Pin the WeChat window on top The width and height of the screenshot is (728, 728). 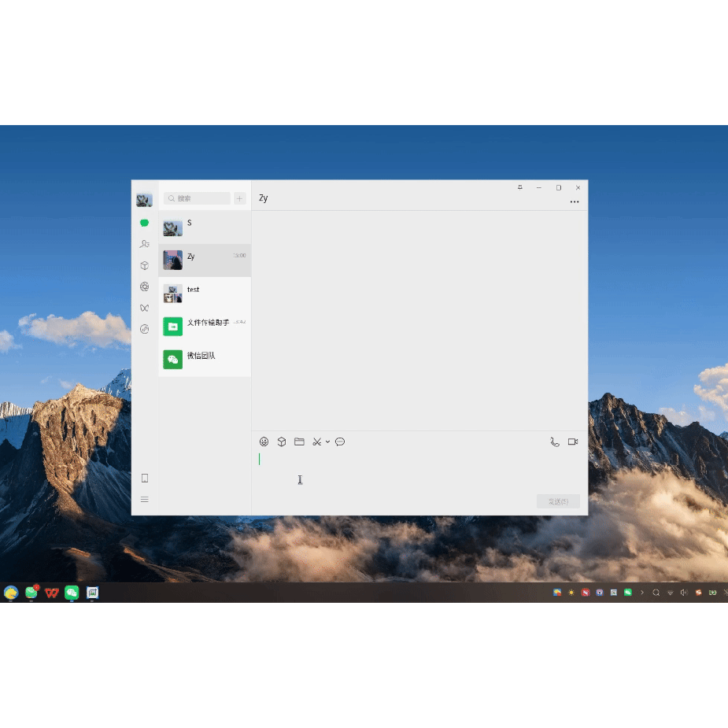point(519,187)
